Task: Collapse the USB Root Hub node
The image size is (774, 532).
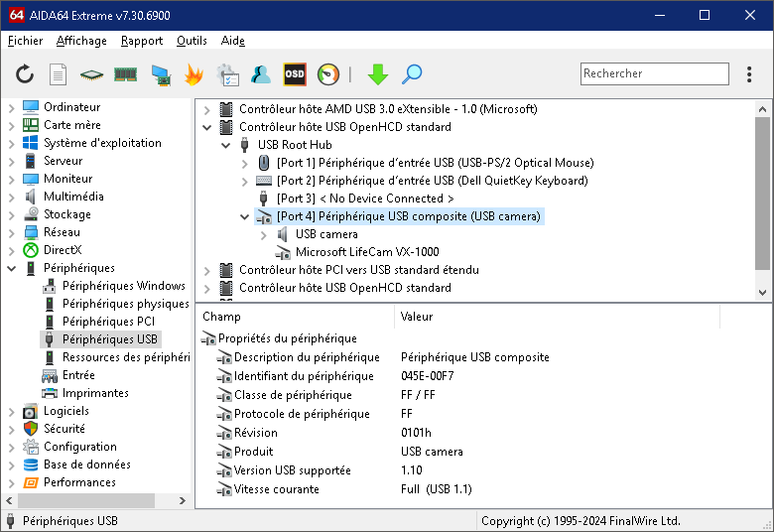Action: (225, 145)
